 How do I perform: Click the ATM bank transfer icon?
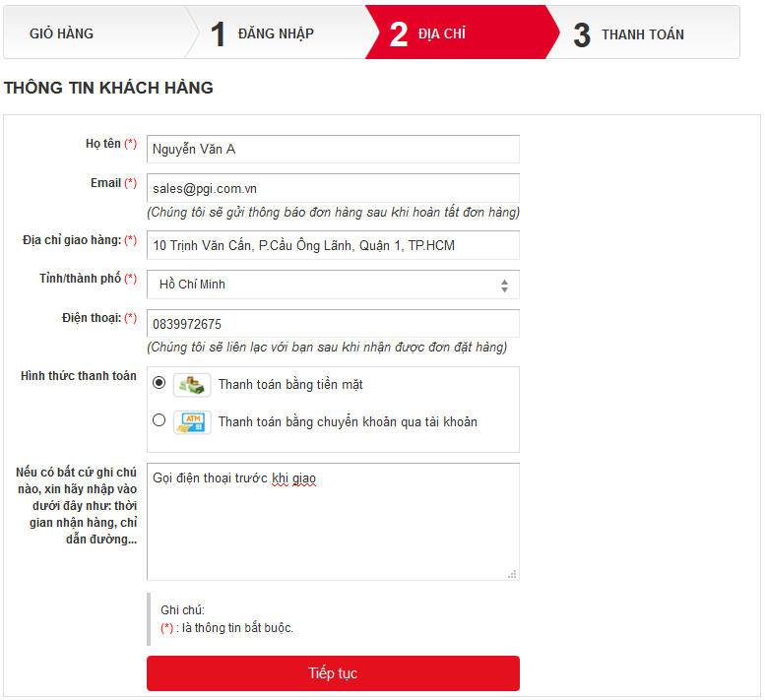tap(192, 422)
